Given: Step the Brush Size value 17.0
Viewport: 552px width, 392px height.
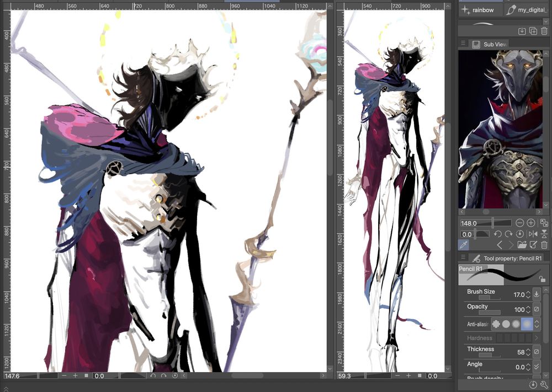Looking at the screenshot, I should click(x=528, y=294).
